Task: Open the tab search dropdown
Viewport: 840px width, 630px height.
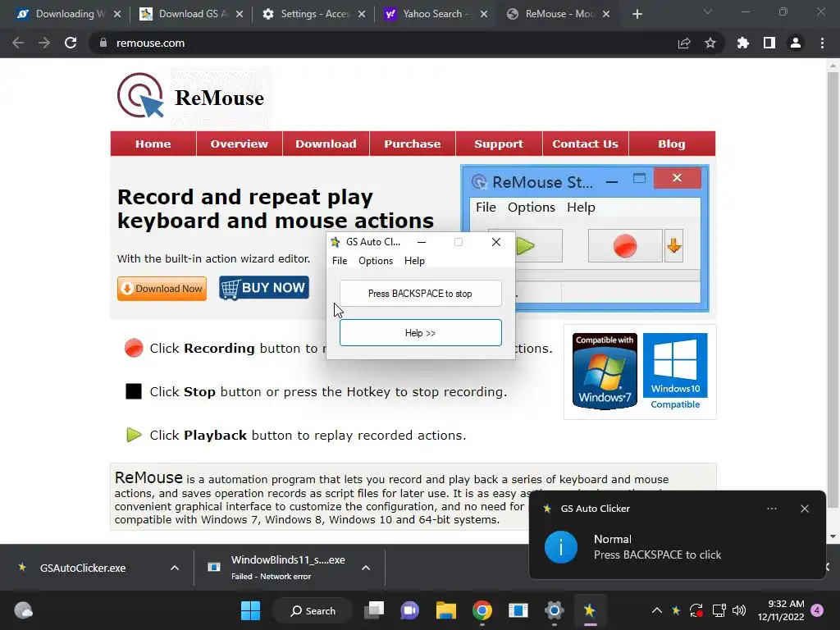Action: pyautogui.click(x=708, y=11)
